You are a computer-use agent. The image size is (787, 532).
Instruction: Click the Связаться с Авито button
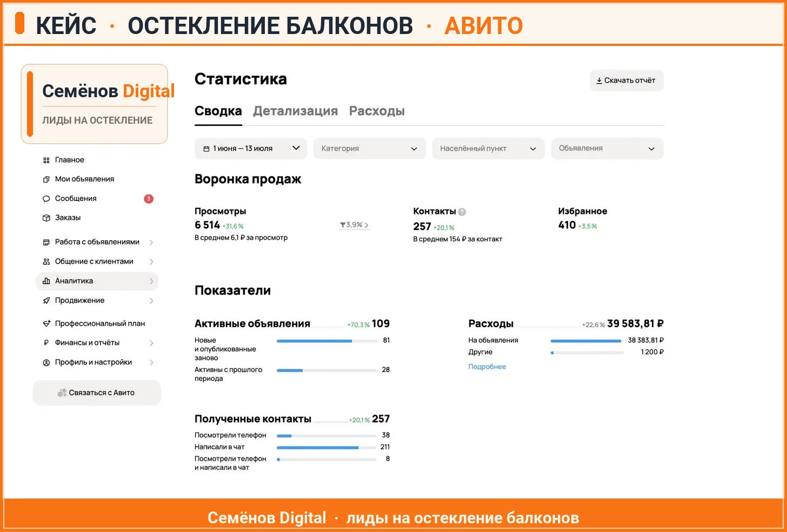point(97,393)
